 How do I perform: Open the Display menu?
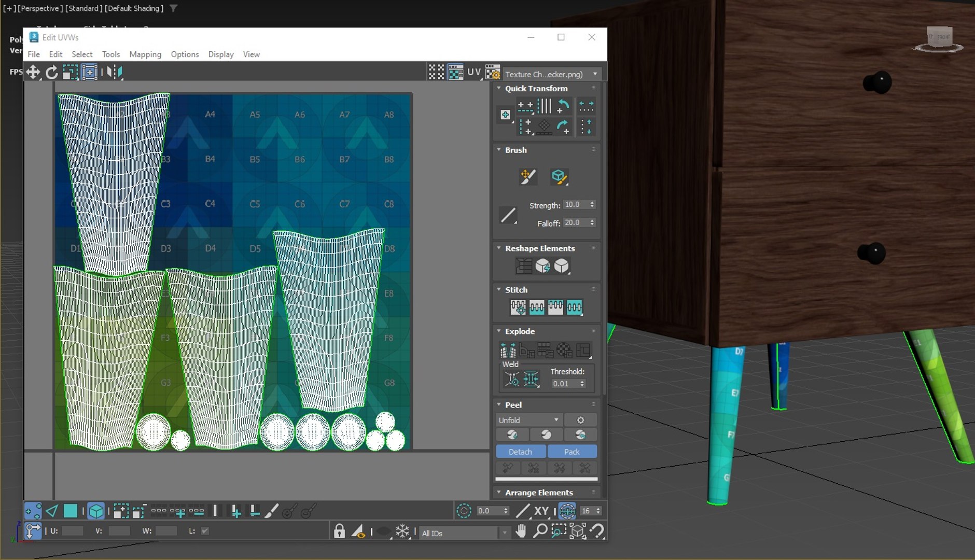pyautogui.click(x=221, y=54)
